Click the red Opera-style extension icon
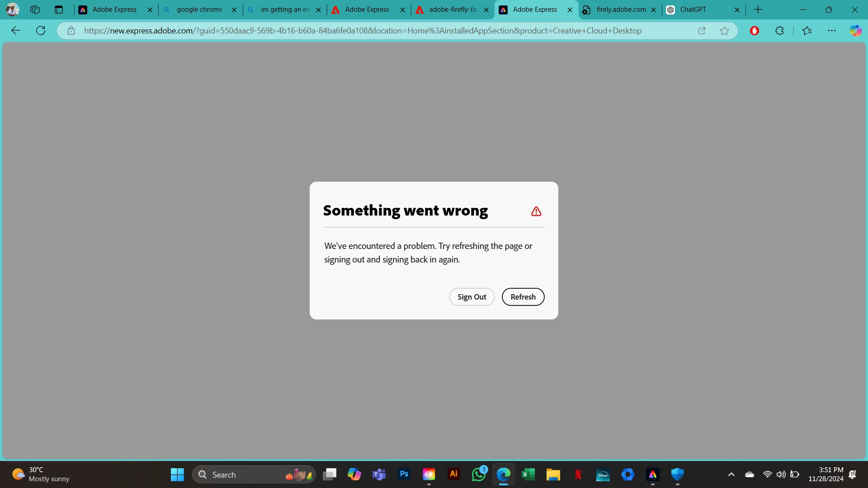 754,31
